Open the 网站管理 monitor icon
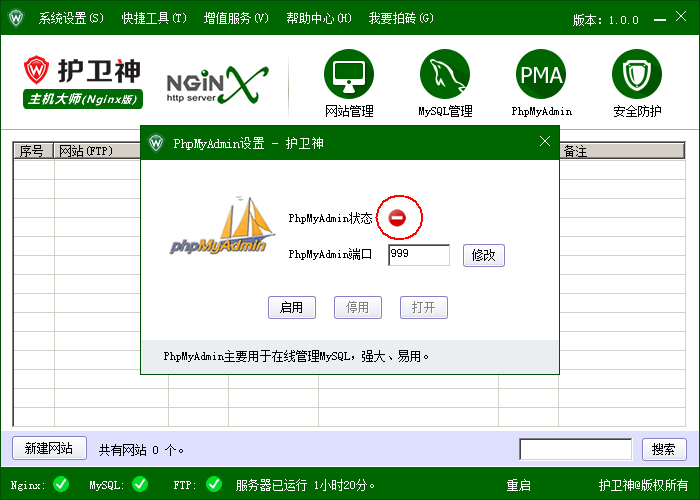700x500 pixels. 349,74
